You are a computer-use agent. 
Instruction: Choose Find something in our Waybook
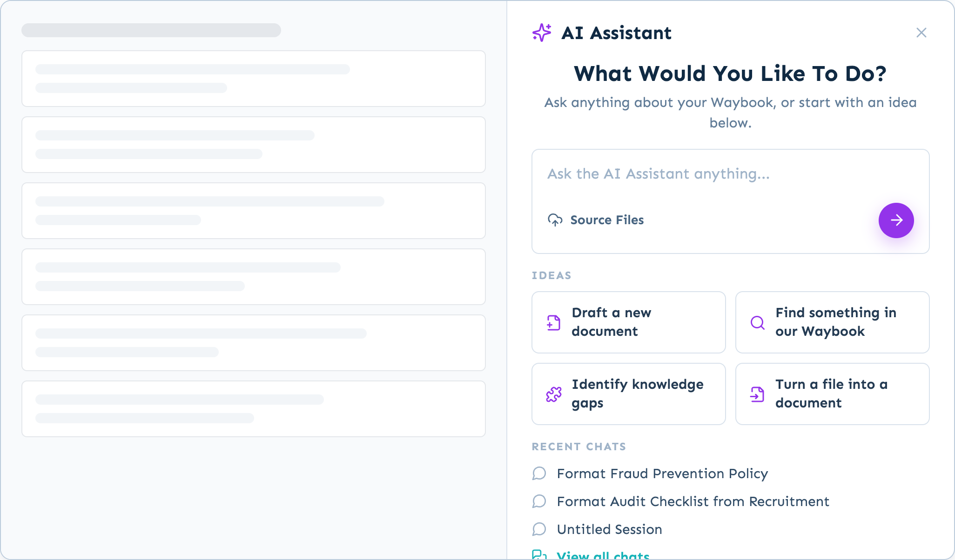pyautogui.click(x=832, y=322)
